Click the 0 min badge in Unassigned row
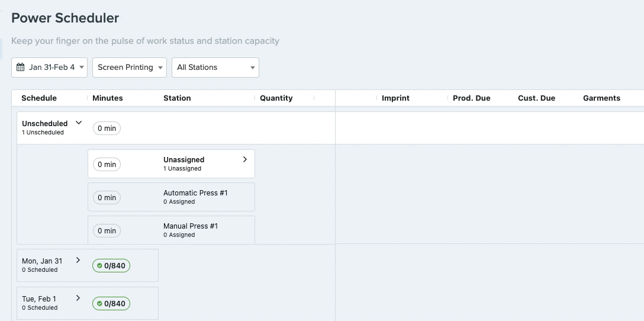 click(107, 165)
